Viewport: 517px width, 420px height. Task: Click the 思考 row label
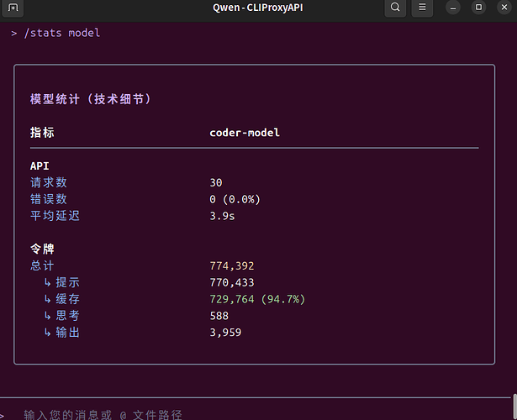pyautogui.click(x=67, y=316)
